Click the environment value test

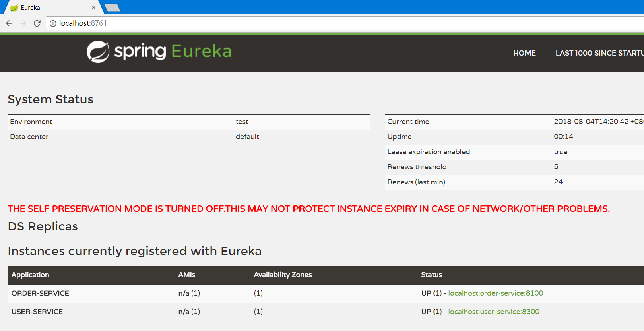242,122
